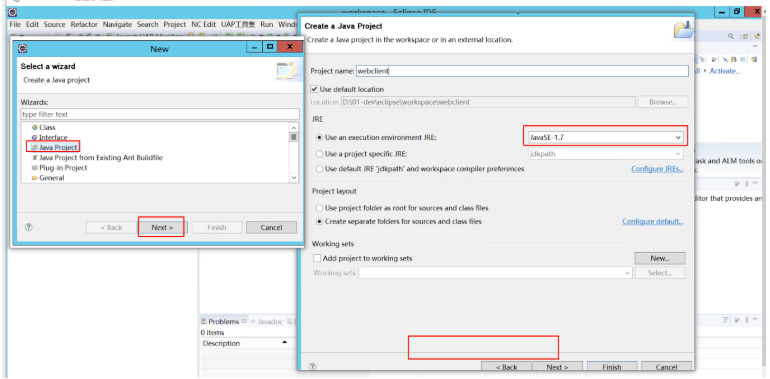Viewport: 770px width, 379px height.
Task: Select Use project folder as root option
Action: (320, 208)
